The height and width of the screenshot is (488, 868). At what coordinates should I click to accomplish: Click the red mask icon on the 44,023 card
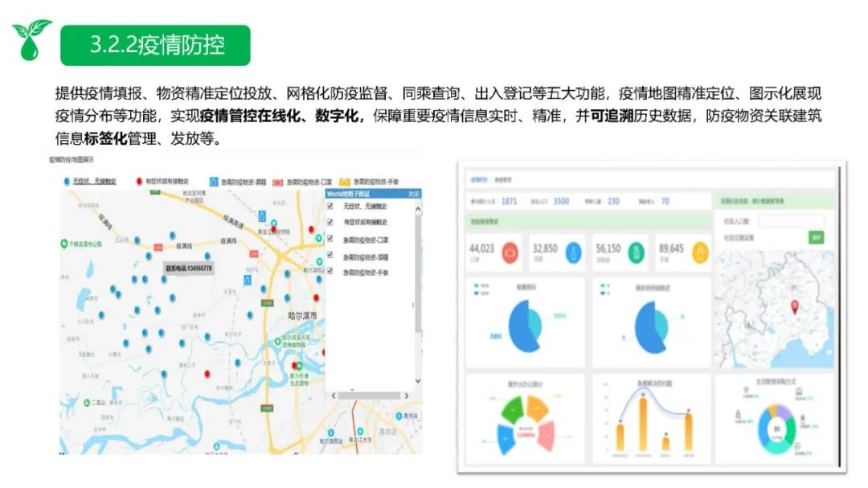(x=510, y=253)
